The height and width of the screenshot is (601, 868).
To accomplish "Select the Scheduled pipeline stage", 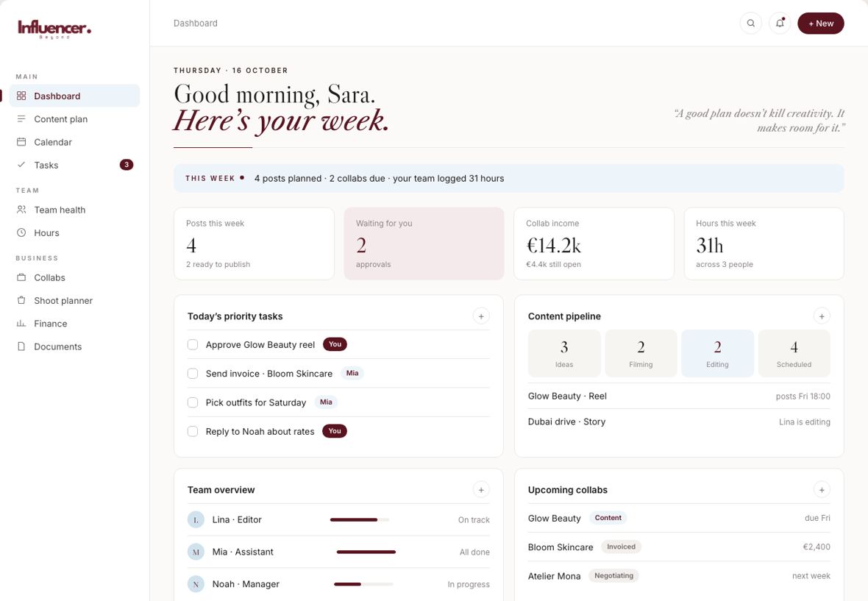I will pyautogui.click(x=794, y=354).
